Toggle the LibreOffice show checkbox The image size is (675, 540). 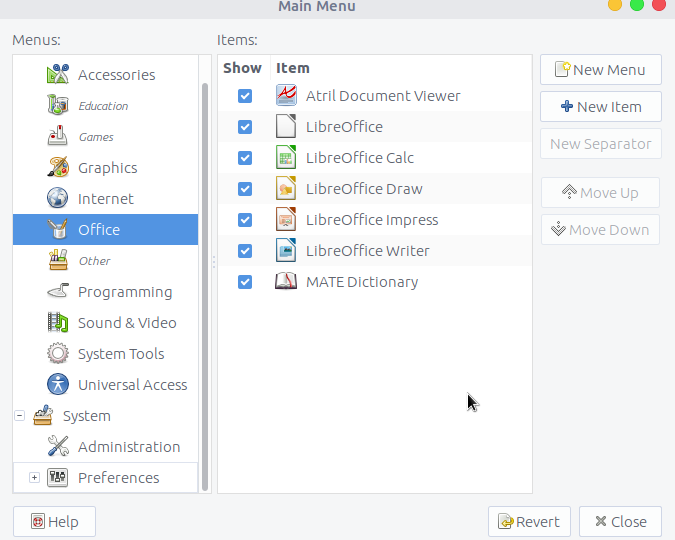coord(245,127)
